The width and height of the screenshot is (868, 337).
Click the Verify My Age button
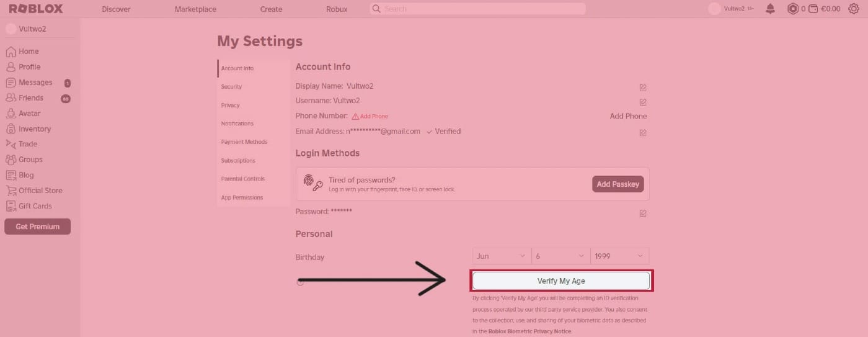561,281
